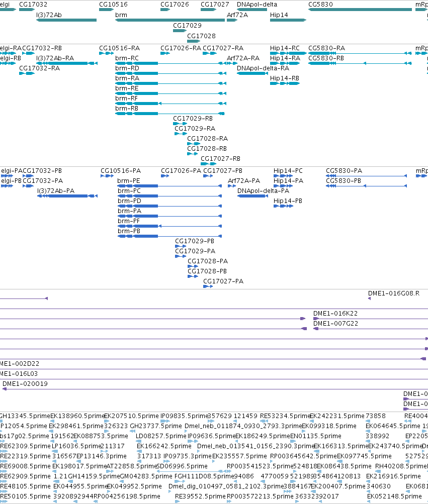Select the DNApol-delta-RA transcript label
This screenshot has width=428, height=504.
click(263, 68)
